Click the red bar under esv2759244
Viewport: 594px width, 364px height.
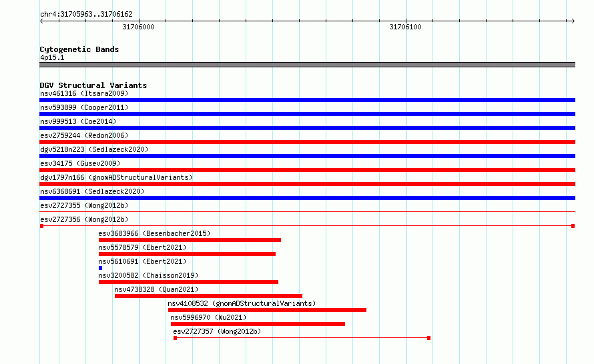(307, 142)
